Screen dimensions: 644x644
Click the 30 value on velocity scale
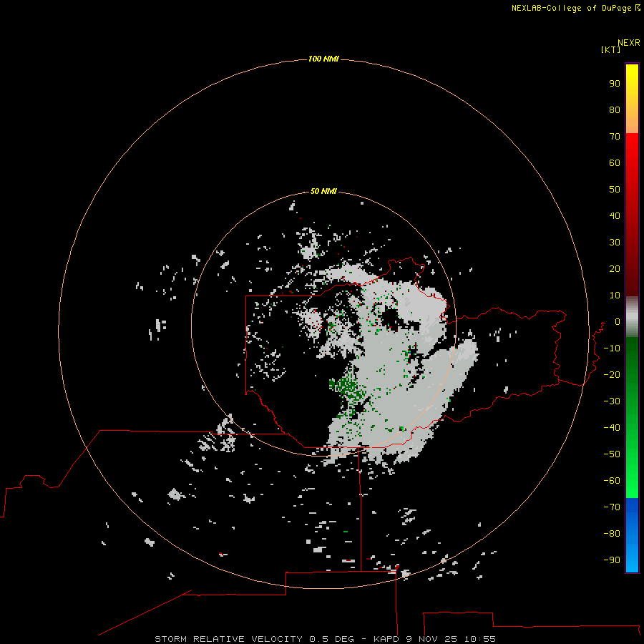coord(615,243)
